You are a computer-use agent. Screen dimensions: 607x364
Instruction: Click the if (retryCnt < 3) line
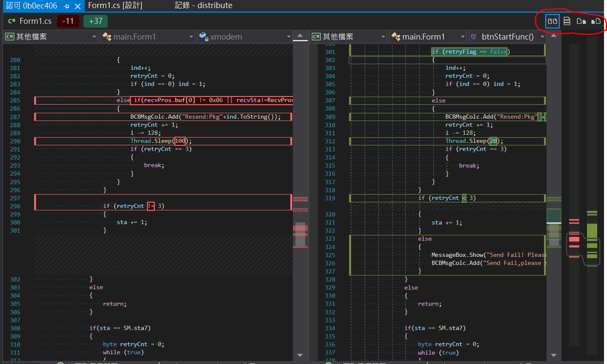tap(447, 198)
